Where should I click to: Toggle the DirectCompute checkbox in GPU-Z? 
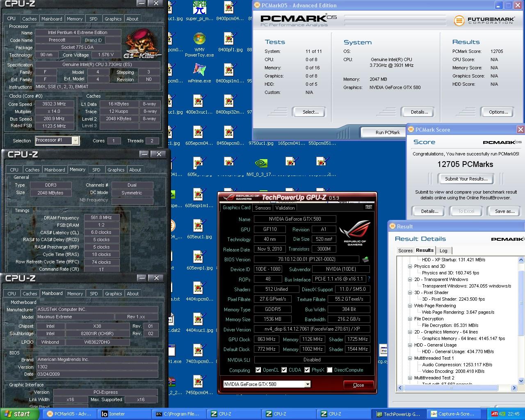(329, 370)
